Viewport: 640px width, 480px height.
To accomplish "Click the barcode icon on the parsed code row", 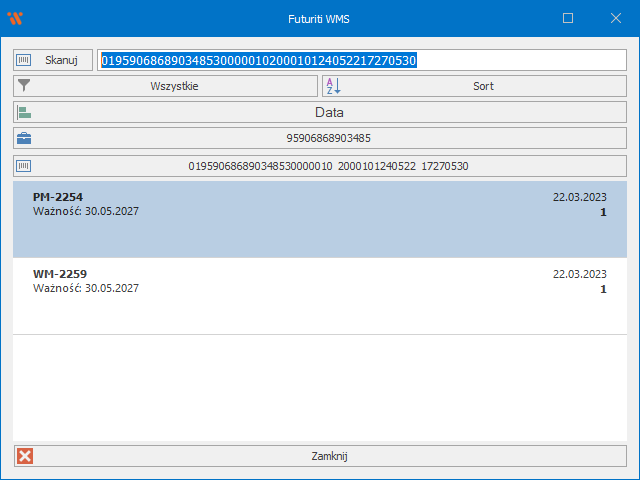I will click(25, 166).
